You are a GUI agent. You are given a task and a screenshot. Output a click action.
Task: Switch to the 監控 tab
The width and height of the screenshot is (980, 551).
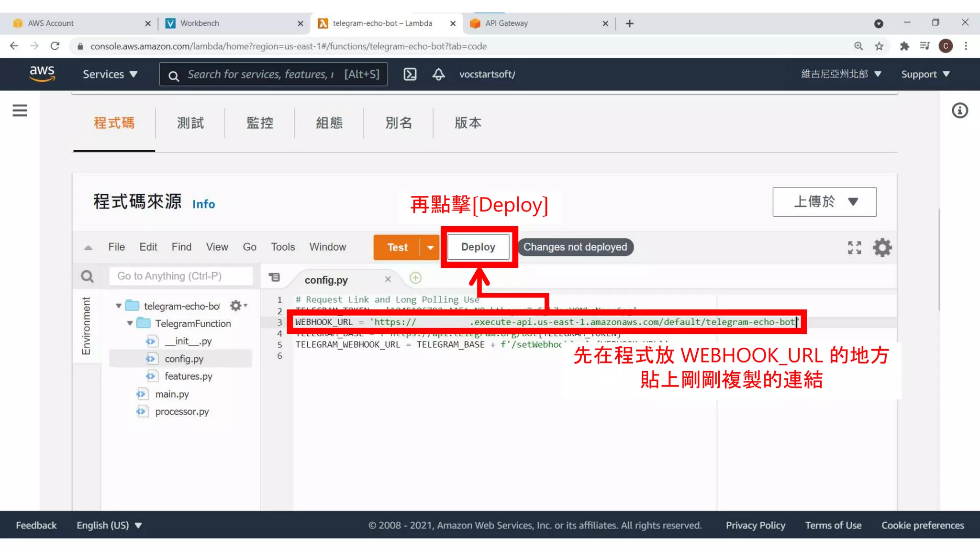coord(260,123)
